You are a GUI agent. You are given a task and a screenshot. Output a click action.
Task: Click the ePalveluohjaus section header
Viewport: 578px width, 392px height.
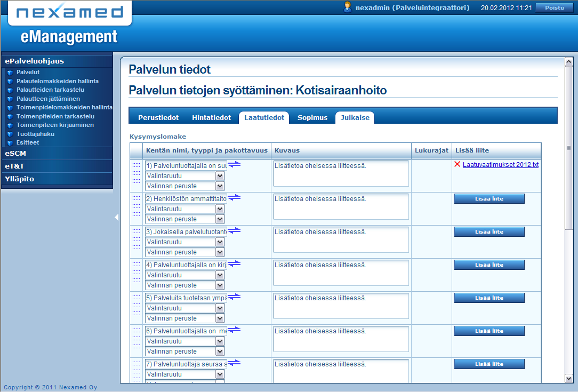click(57, 61)
